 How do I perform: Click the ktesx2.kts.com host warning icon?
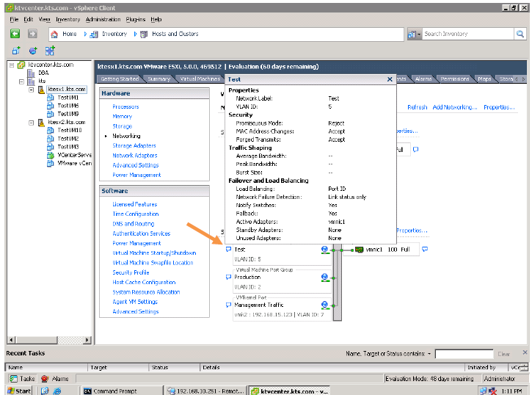(x=41, y=123)
